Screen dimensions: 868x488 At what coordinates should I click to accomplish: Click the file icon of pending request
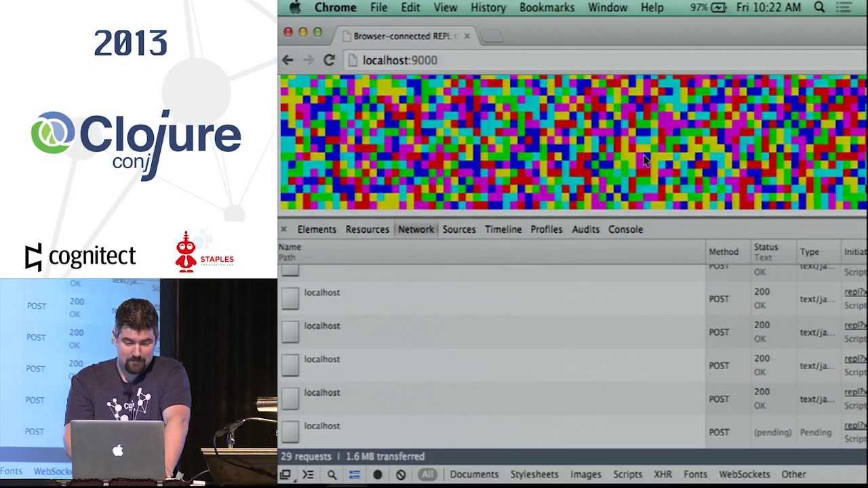tap(290, 432)
